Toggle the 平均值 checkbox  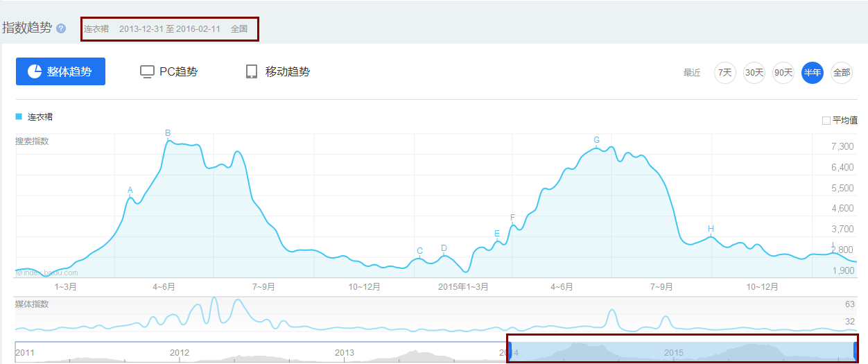[826, 121]
